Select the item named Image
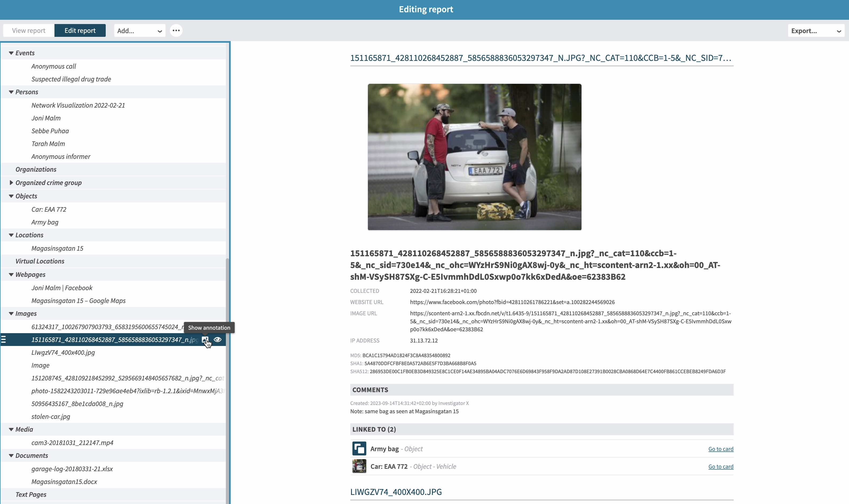 click(40, 365)
